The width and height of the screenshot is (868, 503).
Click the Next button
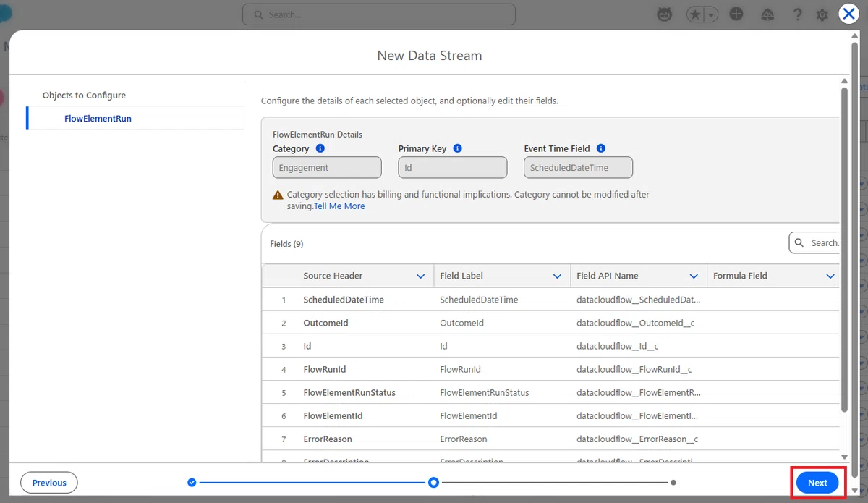click(817, 483)
